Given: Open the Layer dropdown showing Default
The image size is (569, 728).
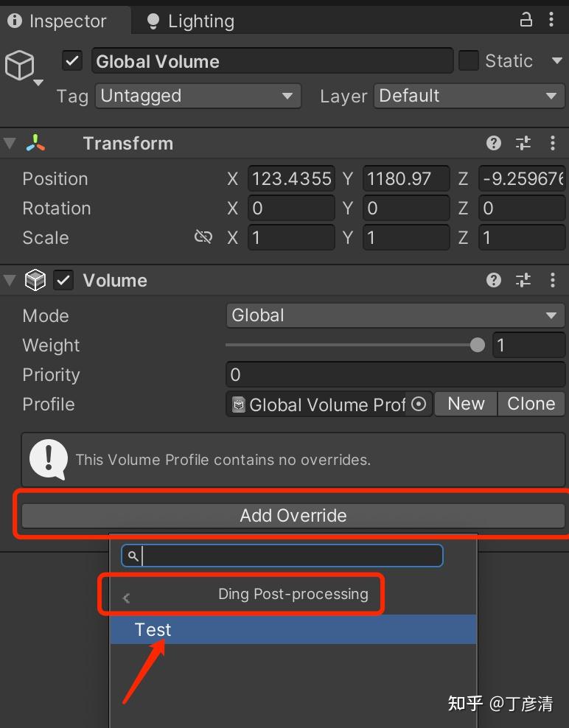Looking at the screenshot, I should pos(469,96).
